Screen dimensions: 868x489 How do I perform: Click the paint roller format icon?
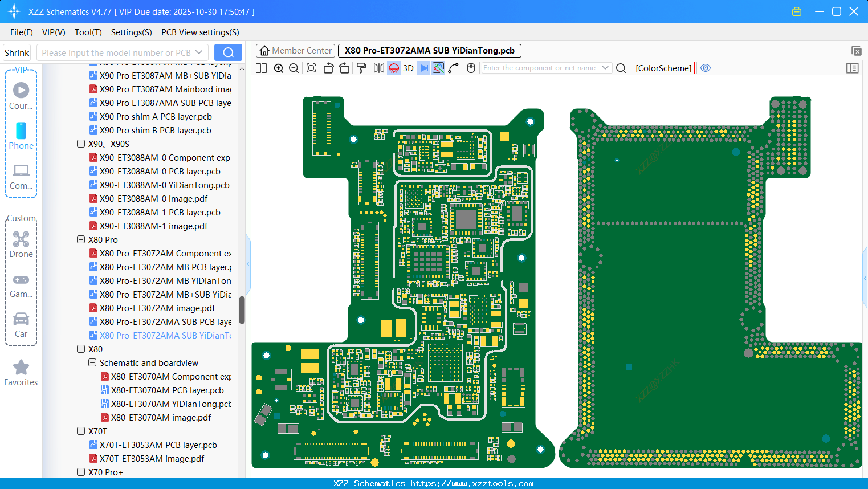(x=361, y=68)
